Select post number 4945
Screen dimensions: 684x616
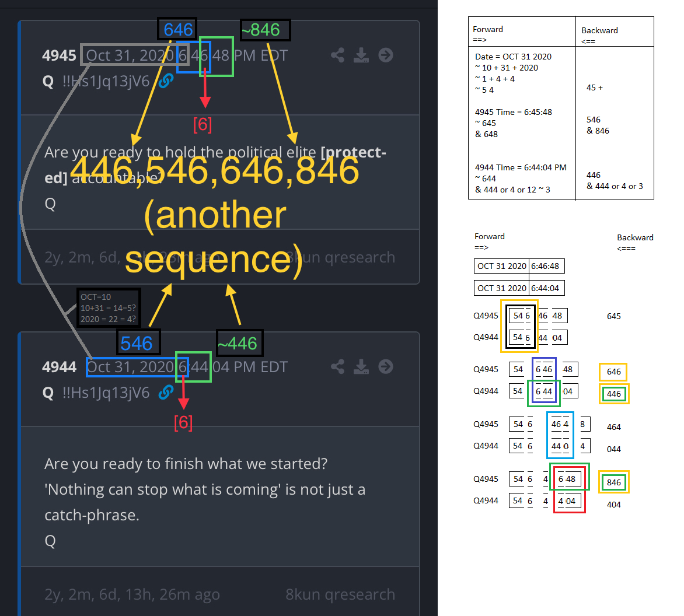coord(59,56)
